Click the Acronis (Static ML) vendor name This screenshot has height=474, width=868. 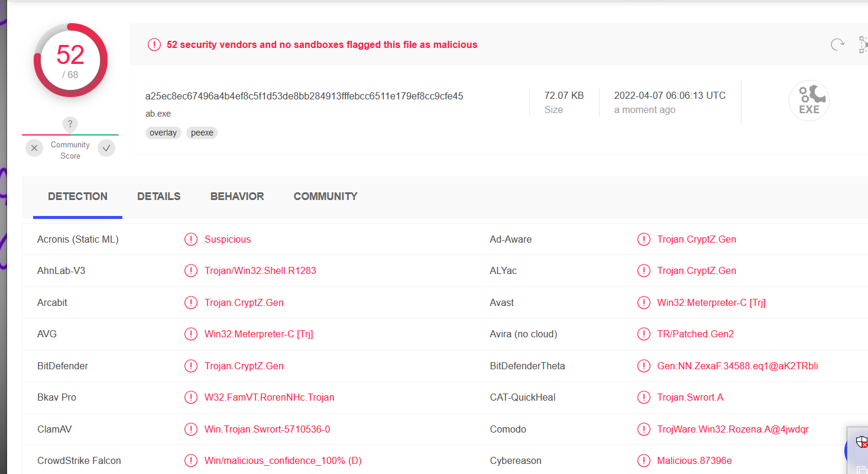coord(78,239)
